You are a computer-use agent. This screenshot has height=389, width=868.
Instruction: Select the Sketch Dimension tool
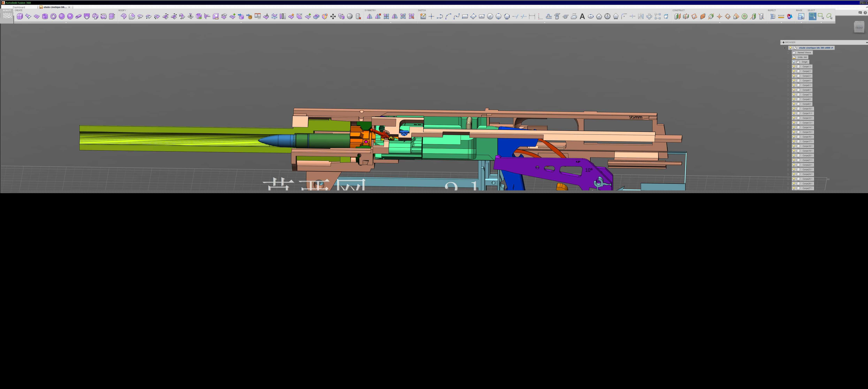[532, 16]
